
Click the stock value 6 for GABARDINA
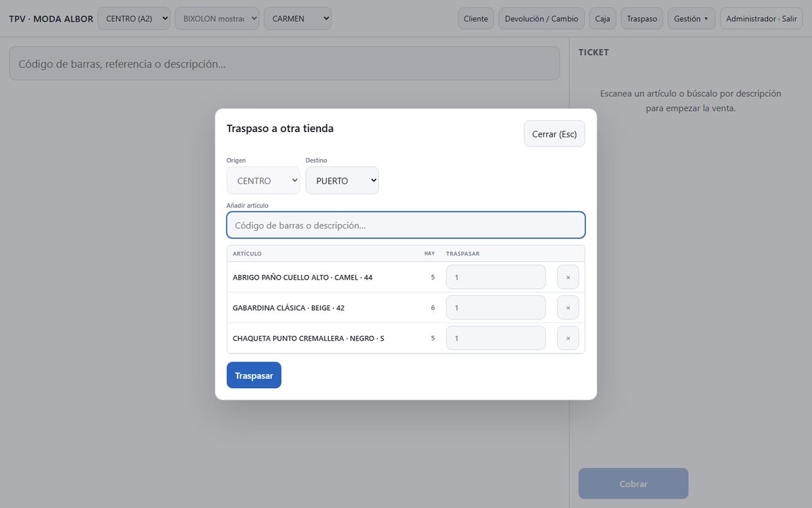click(433, 308)
